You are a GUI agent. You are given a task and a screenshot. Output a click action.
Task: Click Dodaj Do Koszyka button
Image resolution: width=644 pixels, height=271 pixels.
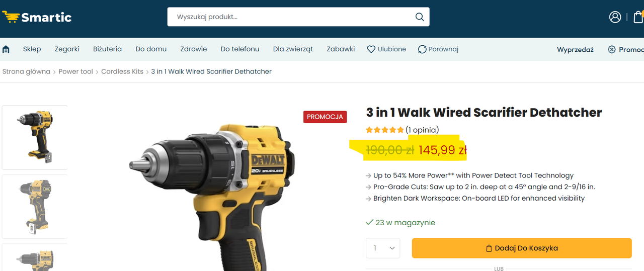(x=522, y=248)
